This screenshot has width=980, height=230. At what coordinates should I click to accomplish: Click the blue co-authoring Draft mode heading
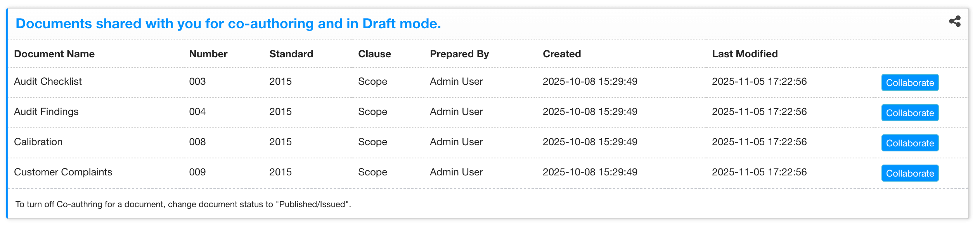point(228,24)
